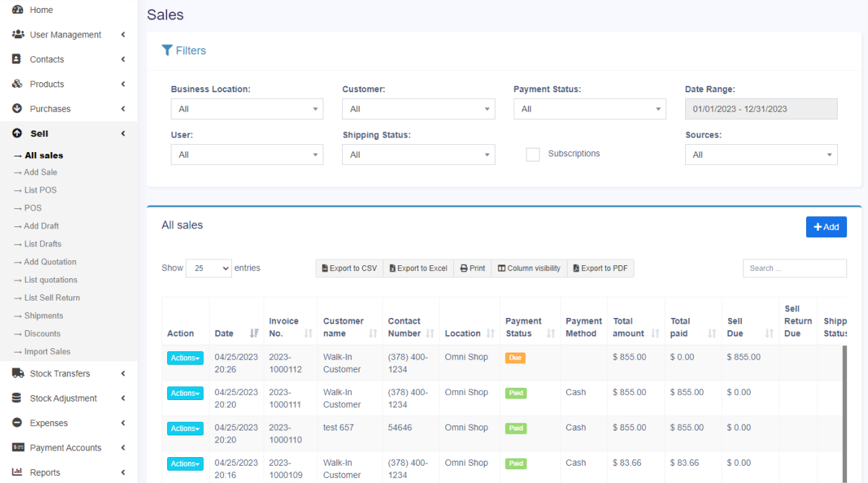Click the Reports bar chart icon
868x483 pixels.
click(17, 472)
